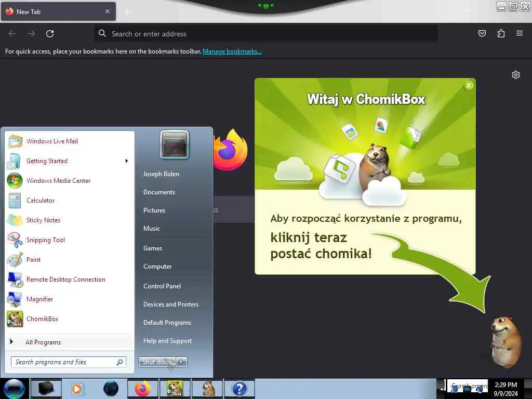Click the Firefox logo on new tab page
The height and width of the screenshot is (399, 532).
(230, 149)
